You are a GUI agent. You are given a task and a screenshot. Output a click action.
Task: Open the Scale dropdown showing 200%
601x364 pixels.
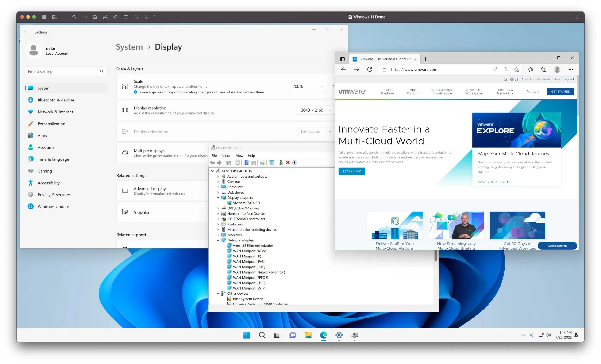click(x=308, y=86)
